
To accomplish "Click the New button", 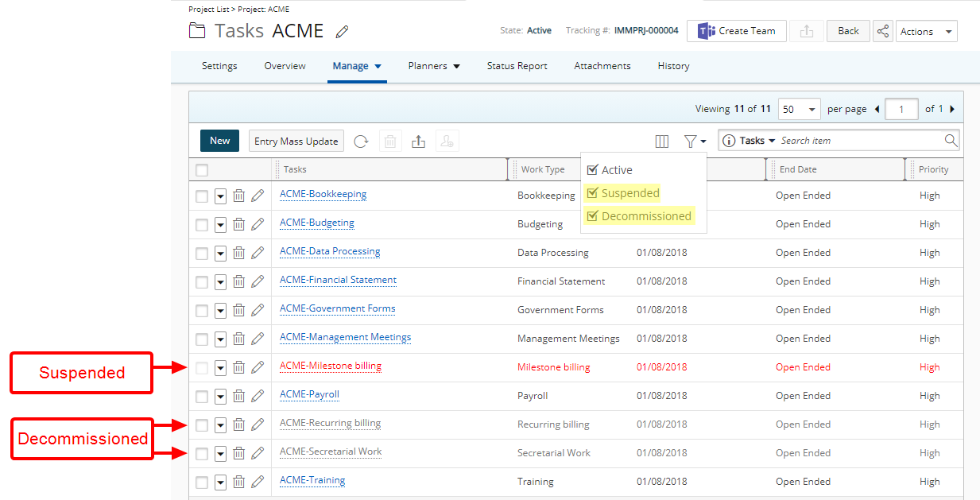I will pyautogui.click(x=220, y=141).
